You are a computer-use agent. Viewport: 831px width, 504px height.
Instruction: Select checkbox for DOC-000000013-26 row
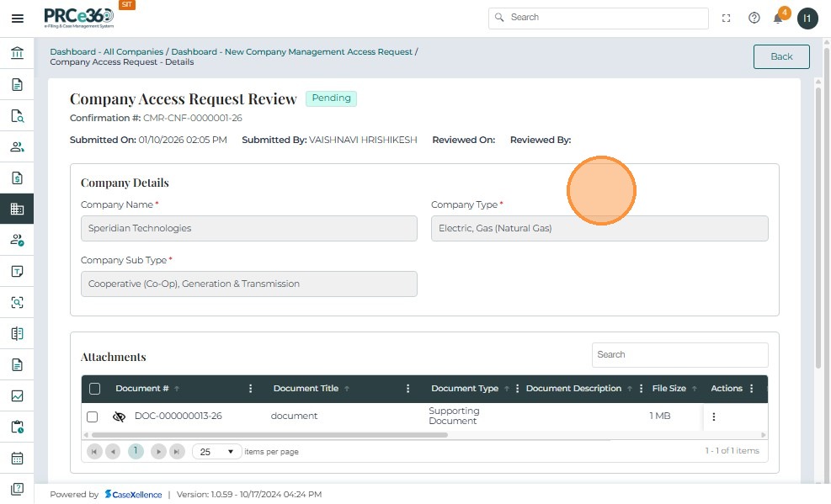tap(93, 416)
